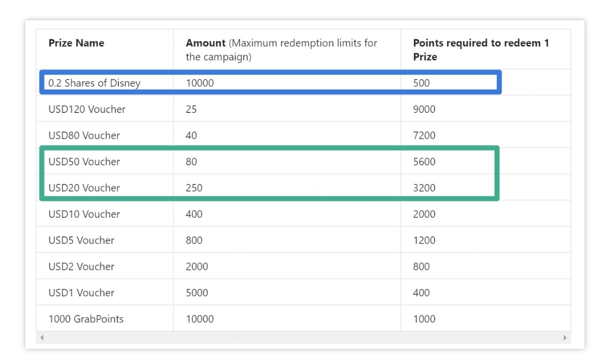Click the USD80 Voucher prize cell
This screenshot has width=610, height=364.
click(x=84, y=135)
